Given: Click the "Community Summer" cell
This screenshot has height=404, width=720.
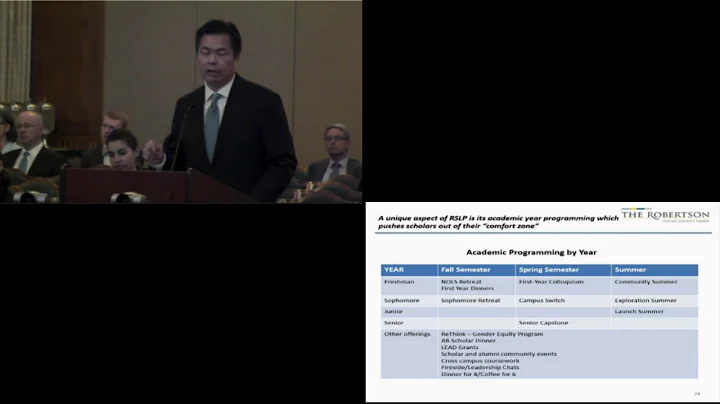Looking at the screenshot, I should 646,282.
